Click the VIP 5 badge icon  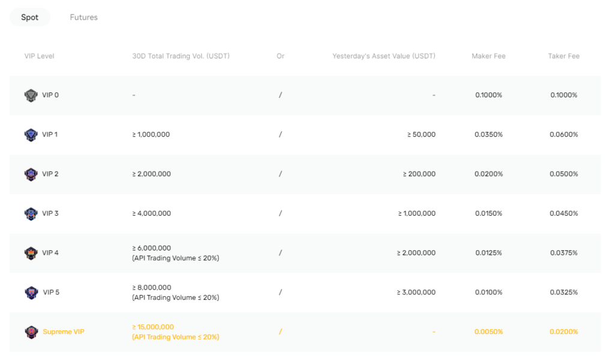point(31,293)
